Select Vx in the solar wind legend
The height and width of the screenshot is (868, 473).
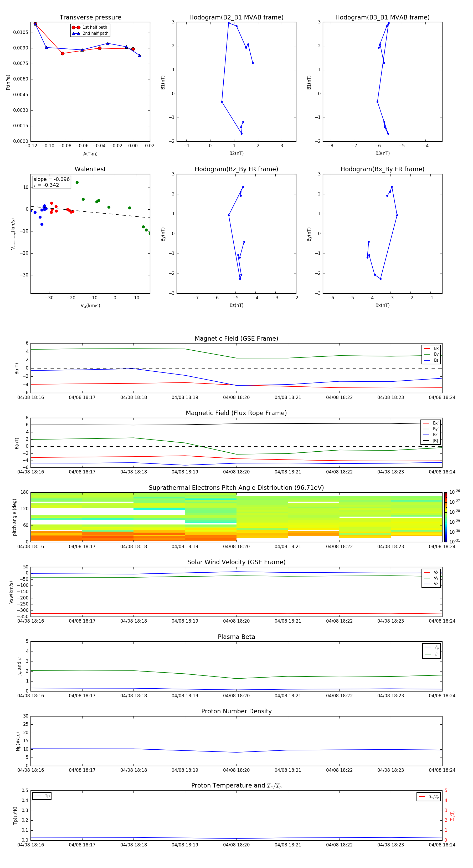[x=431, y=572]
